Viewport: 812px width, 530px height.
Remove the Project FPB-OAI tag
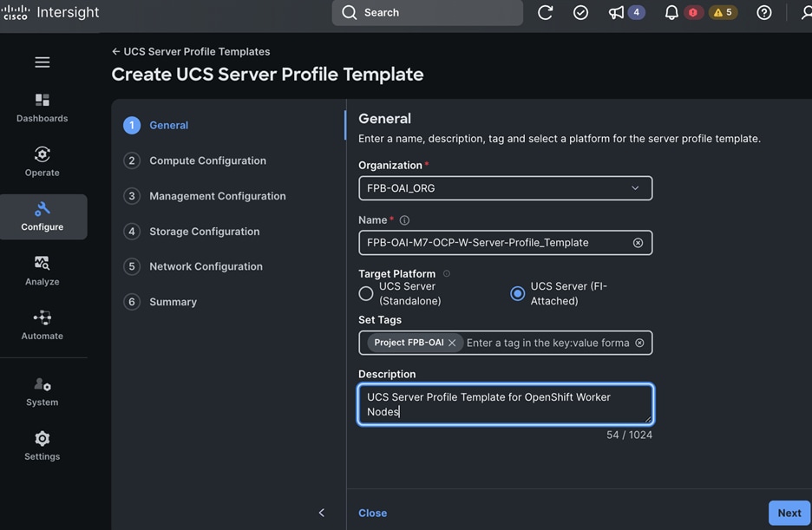pos(452,343)
